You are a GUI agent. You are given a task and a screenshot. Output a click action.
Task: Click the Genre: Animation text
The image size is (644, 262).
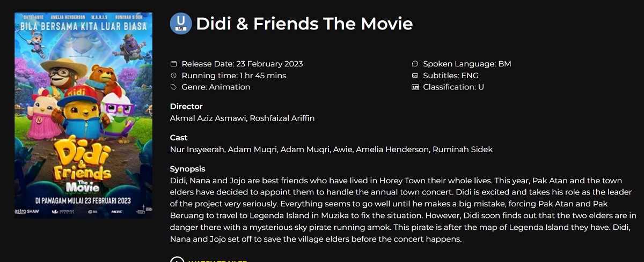(216, 87)
